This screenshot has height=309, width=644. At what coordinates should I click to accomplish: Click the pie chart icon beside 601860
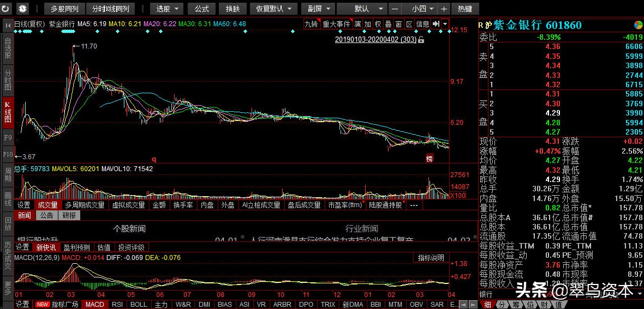(x=638, y=26)
